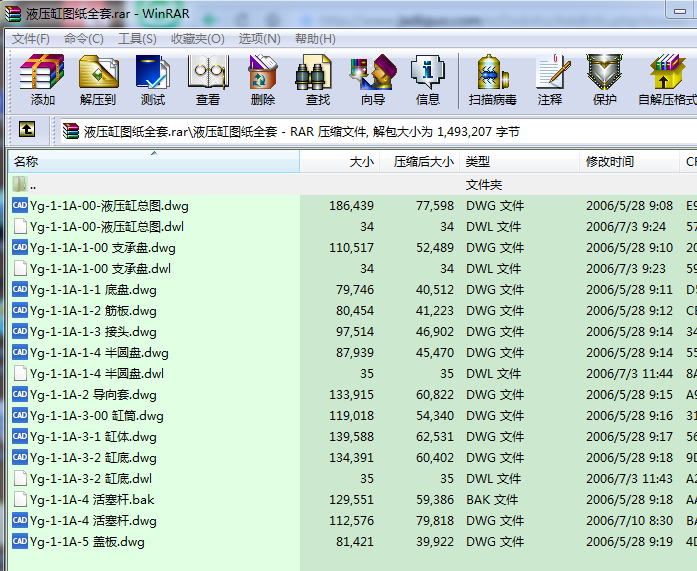Image resolution: width=697 pixels, height=571 pixels.
Task: Click WinRAR icon in title bar
Action: point(12,14)
